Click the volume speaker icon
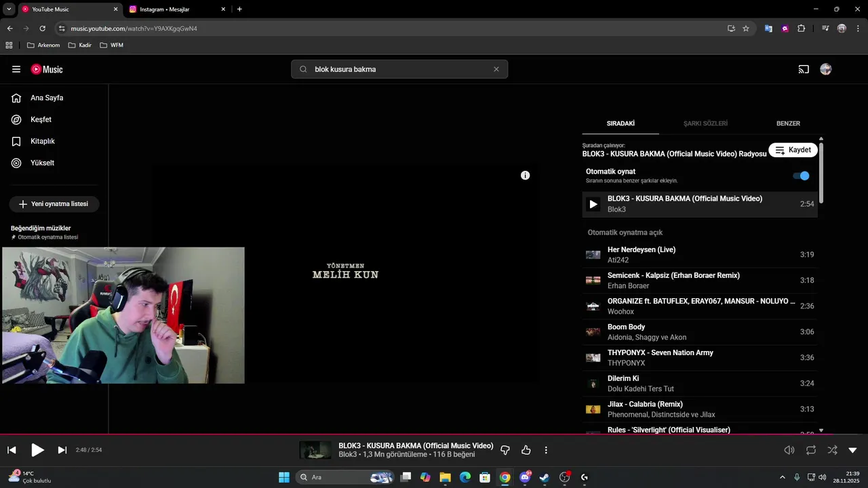This screenshot has width=868, height=488. (789, 450)
